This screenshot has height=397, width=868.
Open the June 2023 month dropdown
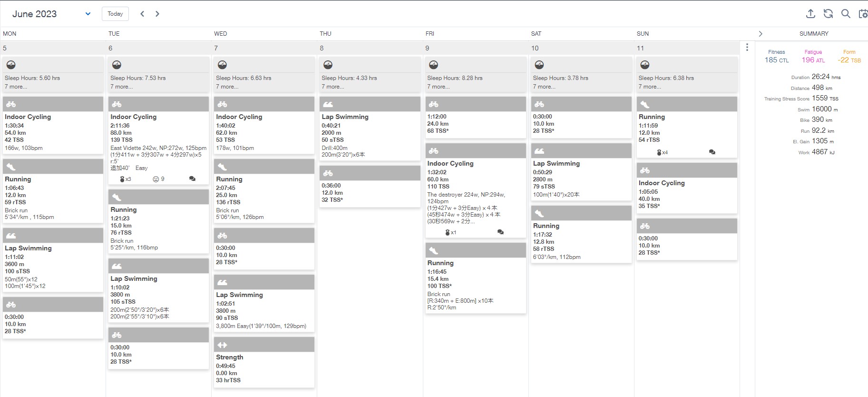[x=51, y=14]
